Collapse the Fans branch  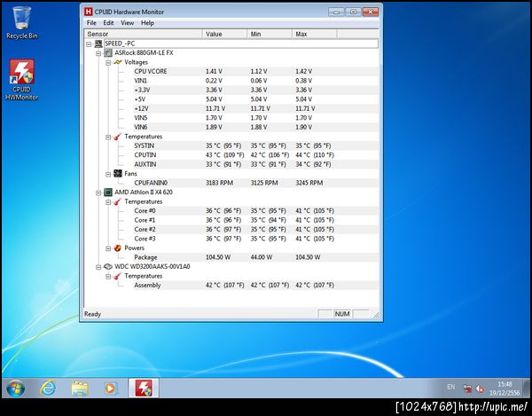click(x=108, y=174)
